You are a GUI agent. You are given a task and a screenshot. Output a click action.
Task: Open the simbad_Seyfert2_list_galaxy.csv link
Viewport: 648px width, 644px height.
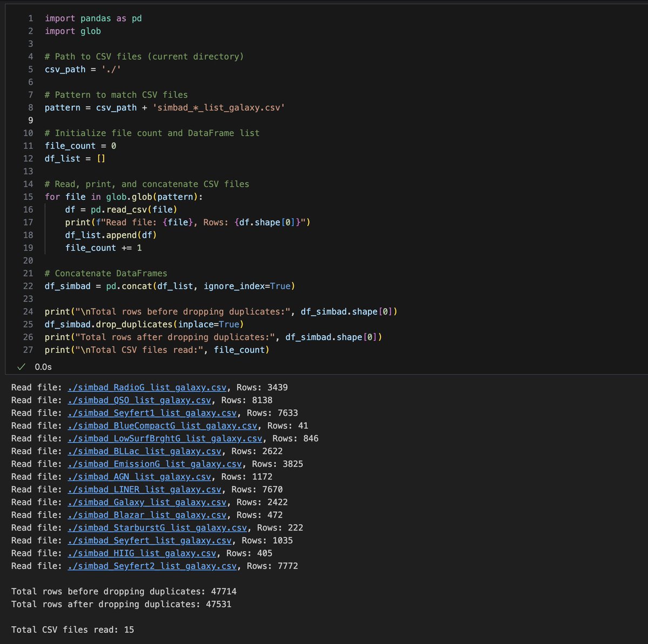152,566
